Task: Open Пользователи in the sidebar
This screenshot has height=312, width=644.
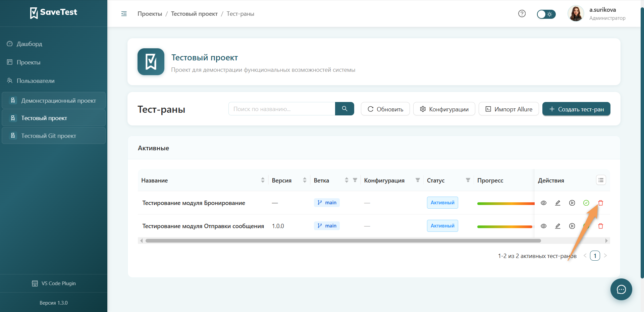Action: coord(36,81)
